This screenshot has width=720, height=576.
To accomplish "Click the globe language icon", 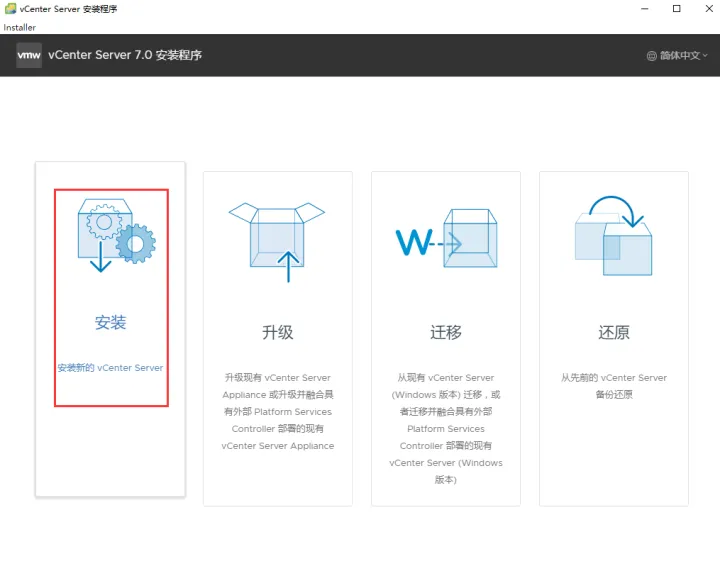I will [651, 56].
